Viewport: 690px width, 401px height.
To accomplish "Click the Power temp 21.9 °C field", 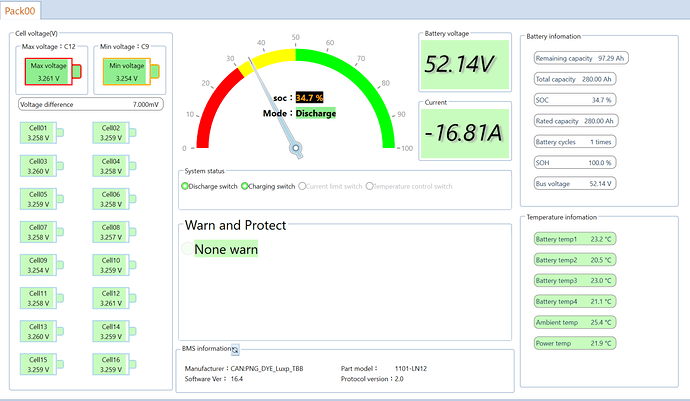I will [575, 343].
